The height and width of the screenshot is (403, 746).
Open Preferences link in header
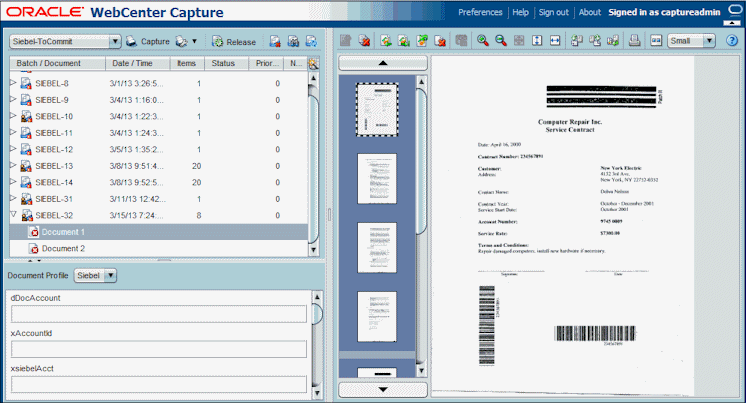pyautogui.click(x=480, y=12)
